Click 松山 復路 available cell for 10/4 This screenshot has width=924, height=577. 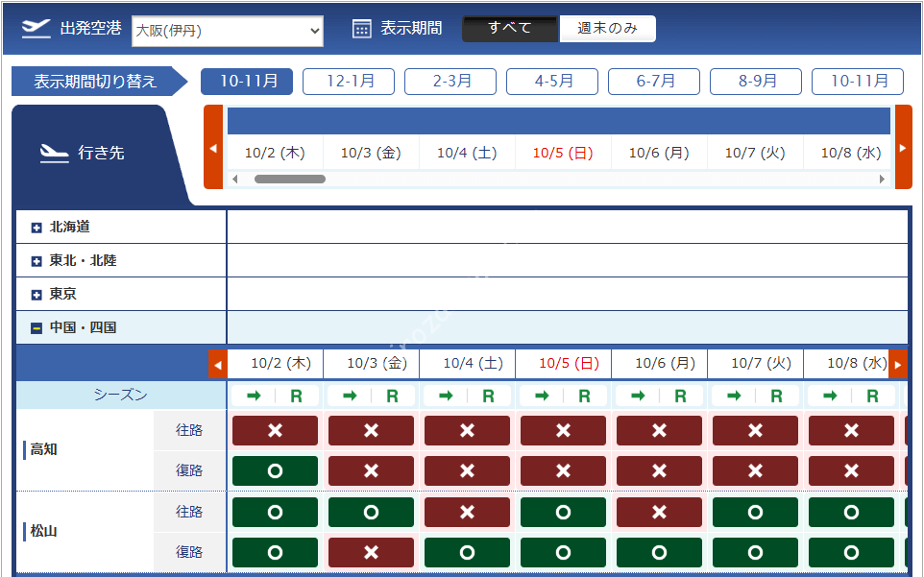point(468,552)
